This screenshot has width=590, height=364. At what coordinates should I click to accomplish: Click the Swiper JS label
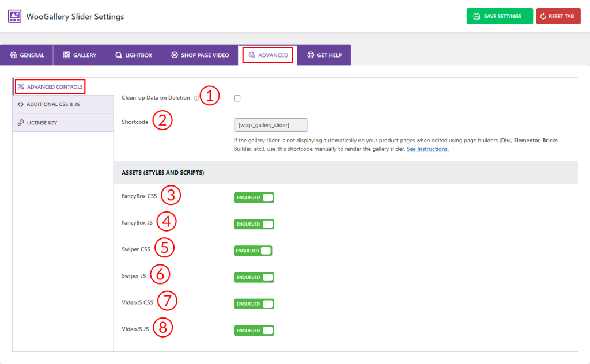(134, 276)
